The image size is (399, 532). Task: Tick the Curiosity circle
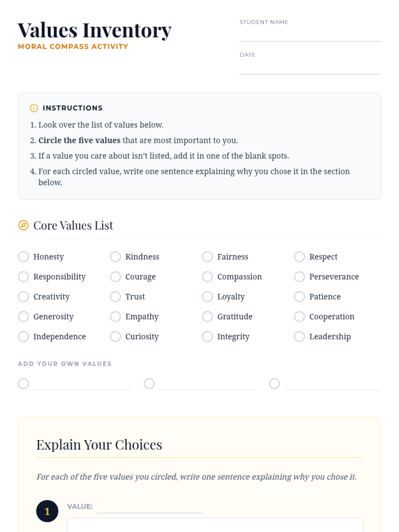(115, 336)
